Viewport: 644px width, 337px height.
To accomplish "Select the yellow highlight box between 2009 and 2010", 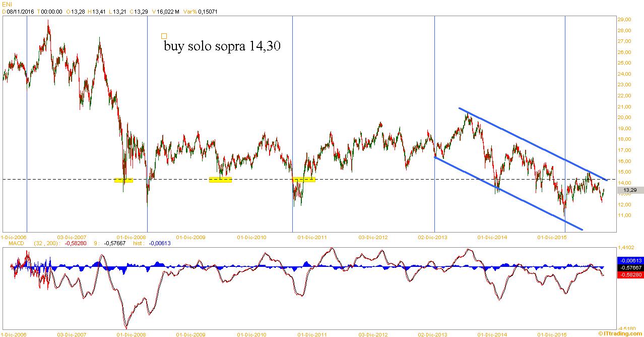I will point(220,180).
